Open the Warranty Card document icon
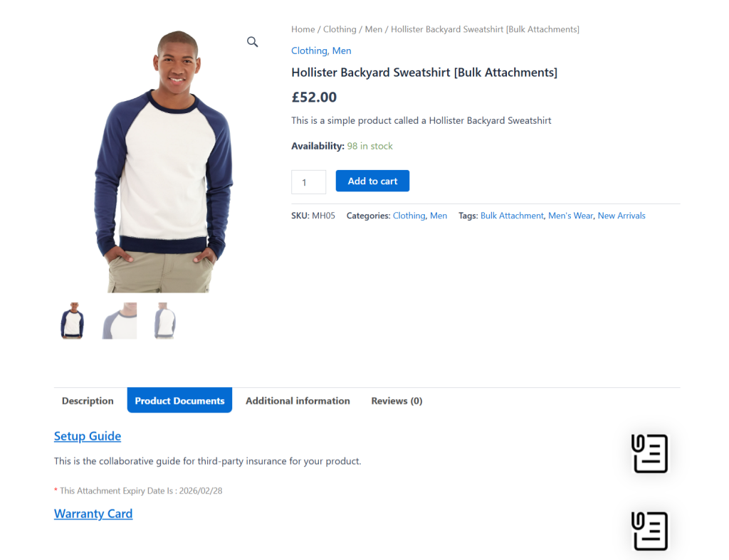The height and width of the screenshot is (560, 729). 649,530
